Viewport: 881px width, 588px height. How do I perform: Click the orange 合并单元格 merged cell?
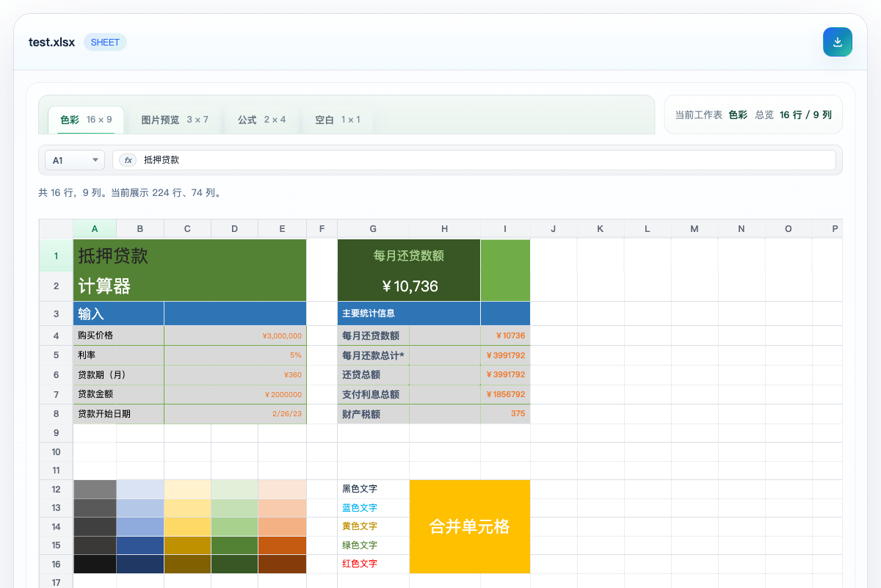click(470, 526)
